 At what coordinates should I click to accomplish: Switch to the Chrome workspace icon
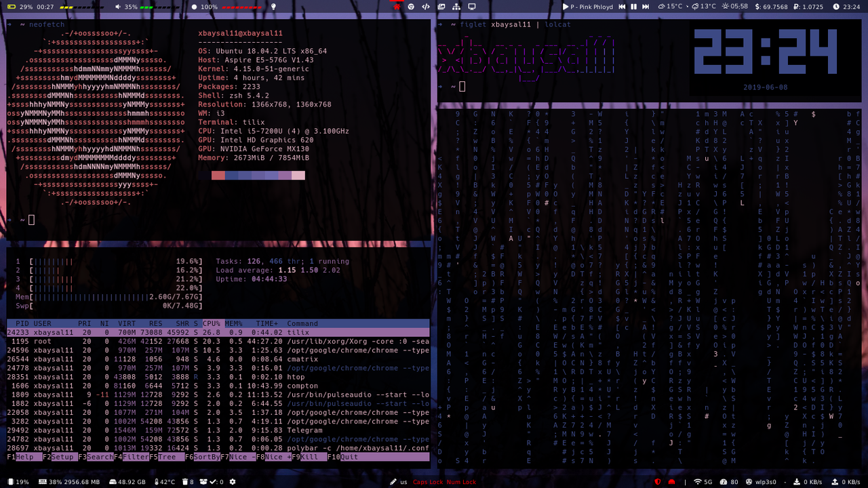411,6
